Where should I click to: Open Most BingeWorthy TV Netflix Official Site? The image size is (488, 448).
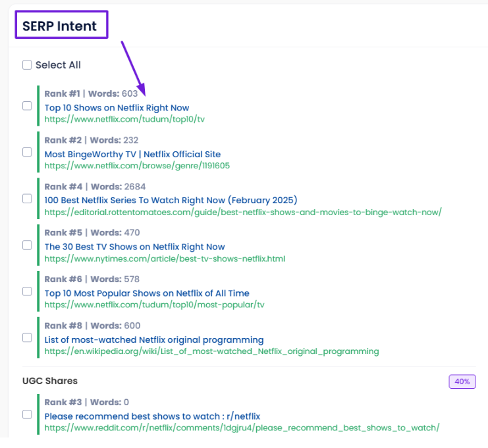click(132, 154)
